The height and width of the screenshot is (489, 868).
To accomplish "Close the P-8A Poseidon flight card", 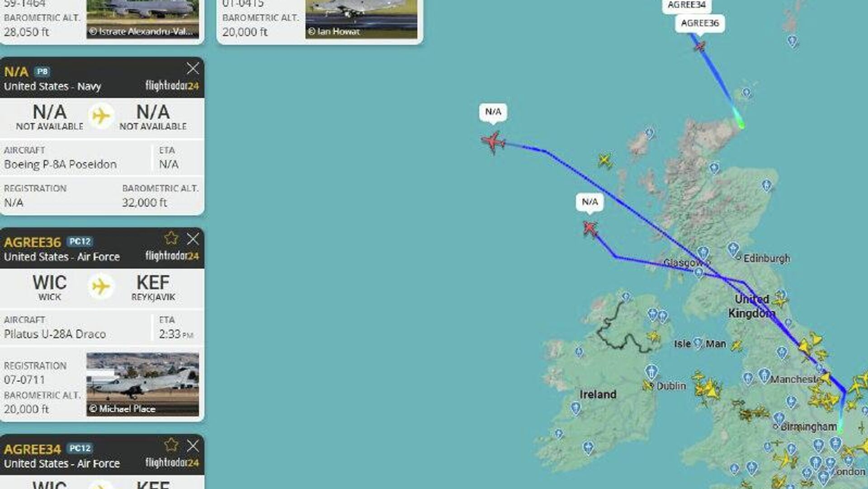I will 193,68.
